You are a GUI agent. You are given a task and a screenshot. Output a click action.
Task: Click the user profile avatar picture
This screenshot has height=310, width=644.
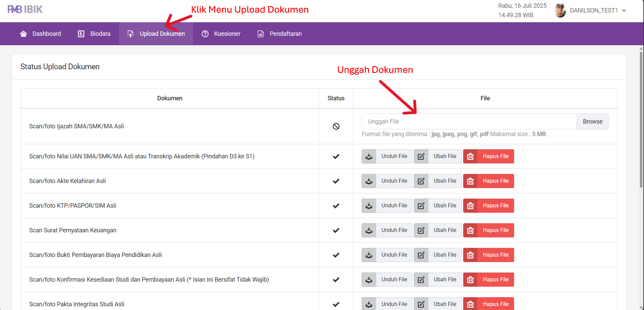(x=560, y=10)
